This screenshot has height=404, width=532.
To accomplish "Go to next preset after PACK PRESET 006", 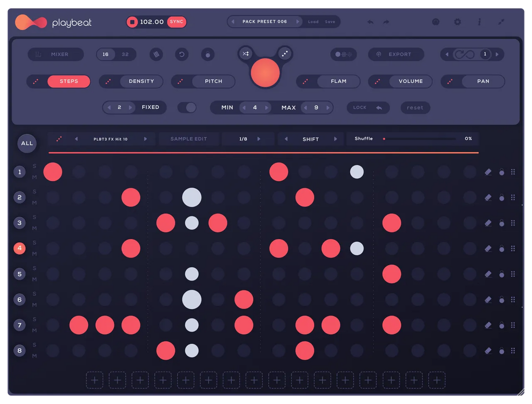I will (x=298, y=22).
